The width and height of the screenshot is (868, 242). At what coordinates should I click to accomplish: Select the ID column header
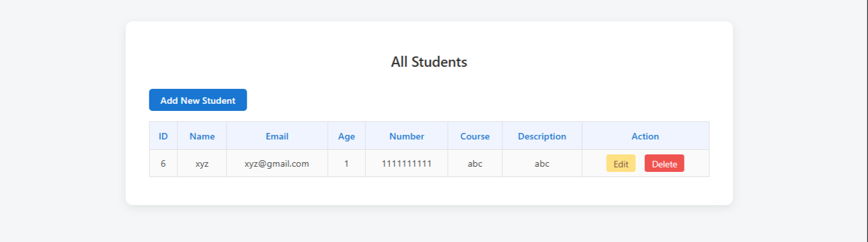tap(163, 136)
